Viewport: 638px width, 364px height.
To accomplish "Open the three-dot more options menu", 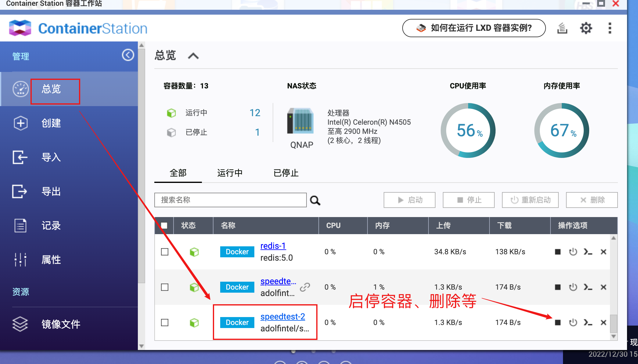I will (x=610, y=28).
